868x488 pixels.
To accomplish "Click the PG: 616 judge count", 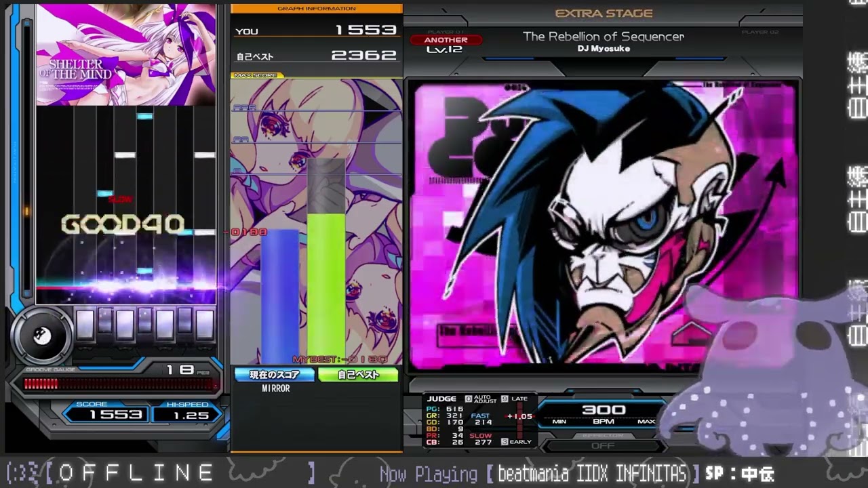I will click(445, 409).
